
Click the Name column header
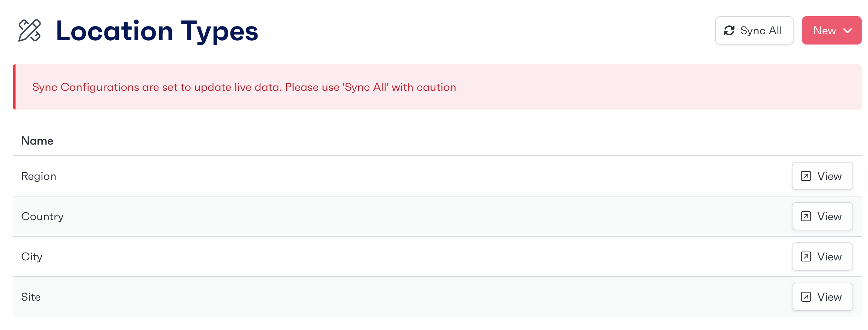pos(37,141)
